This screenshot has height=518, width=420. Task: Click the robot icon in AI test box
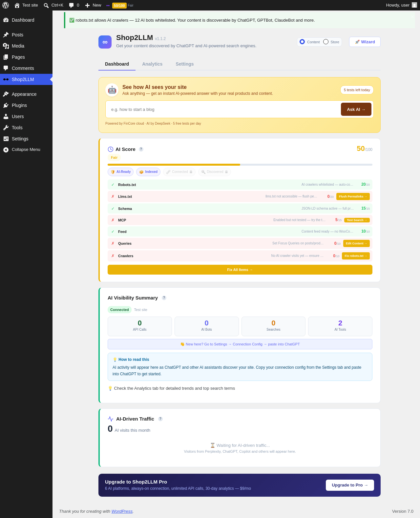coord(112,90)
